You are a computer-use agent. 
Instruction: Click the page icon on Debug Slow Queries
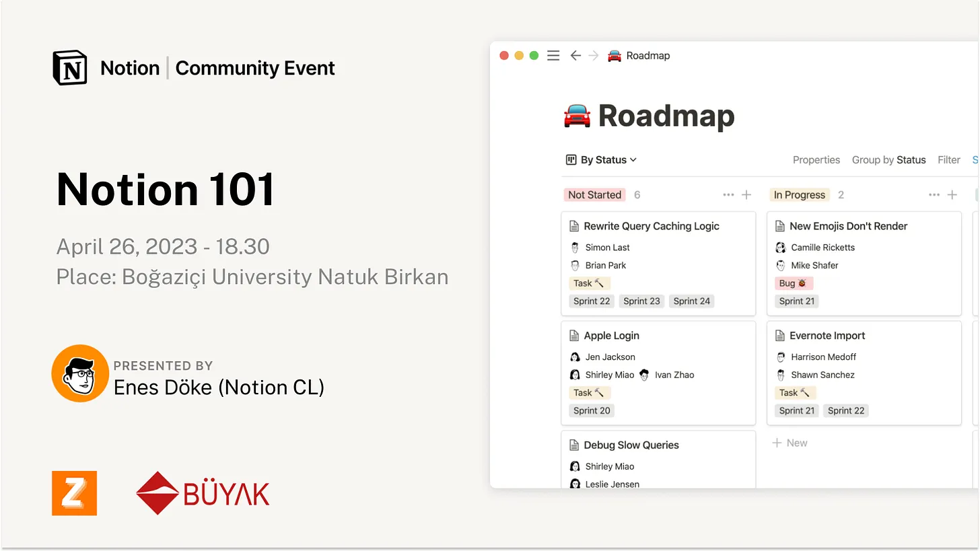(574, 445)
